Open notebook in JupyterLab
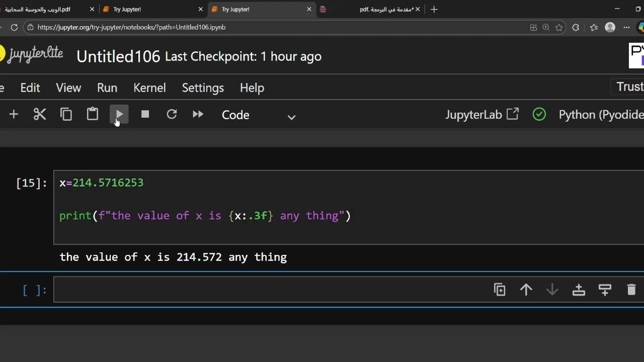The height and width of the screenshot is (362, 644). (x=481, y=115)
